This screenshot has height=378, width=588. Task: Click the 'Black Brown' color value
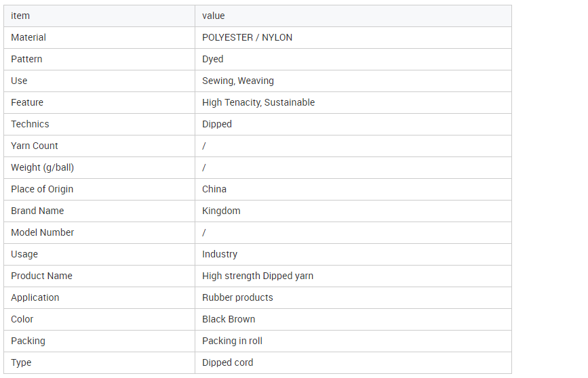click(228, 319)
